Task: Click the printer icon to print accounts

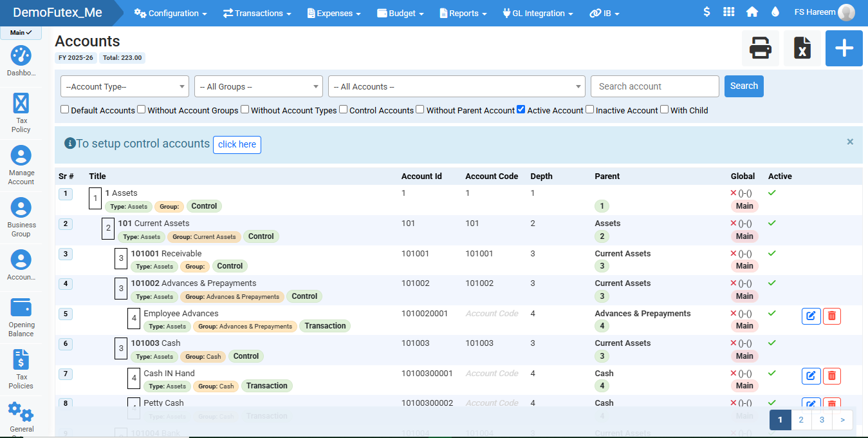Action: (761, 48)
